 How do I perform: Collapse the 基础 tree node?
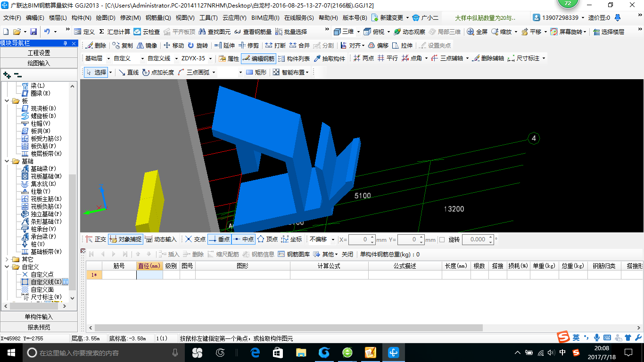(x=7, y=161)
